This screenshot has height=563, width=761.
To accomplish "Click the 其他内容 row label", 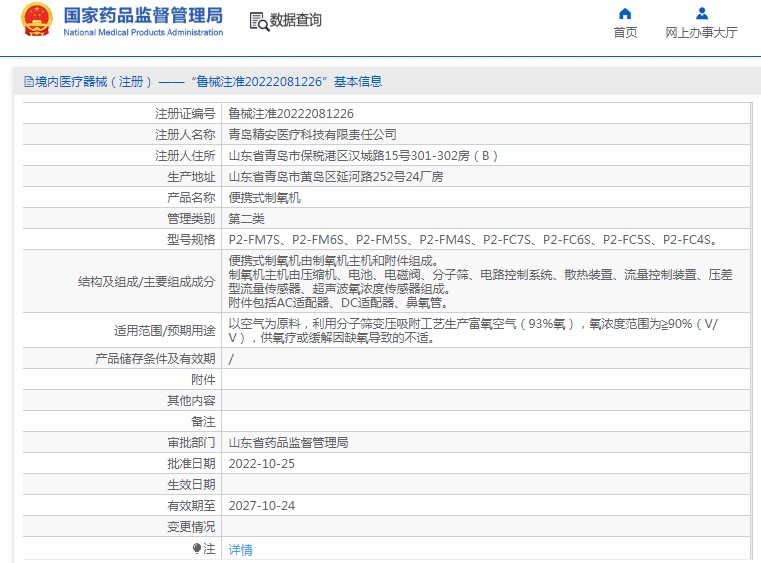I will tap(191, 400).
